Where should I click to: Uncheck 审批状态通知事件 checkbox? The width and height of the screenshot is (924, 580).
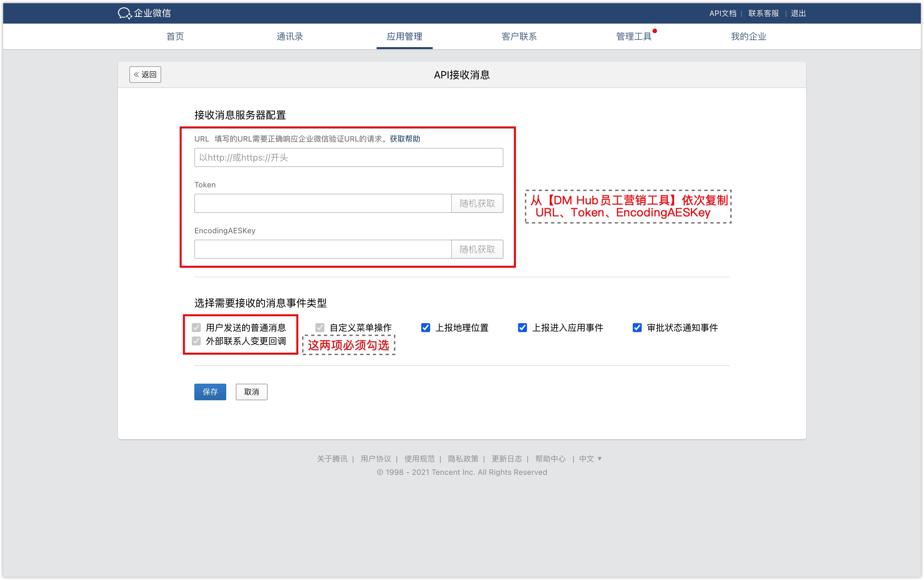637,328
